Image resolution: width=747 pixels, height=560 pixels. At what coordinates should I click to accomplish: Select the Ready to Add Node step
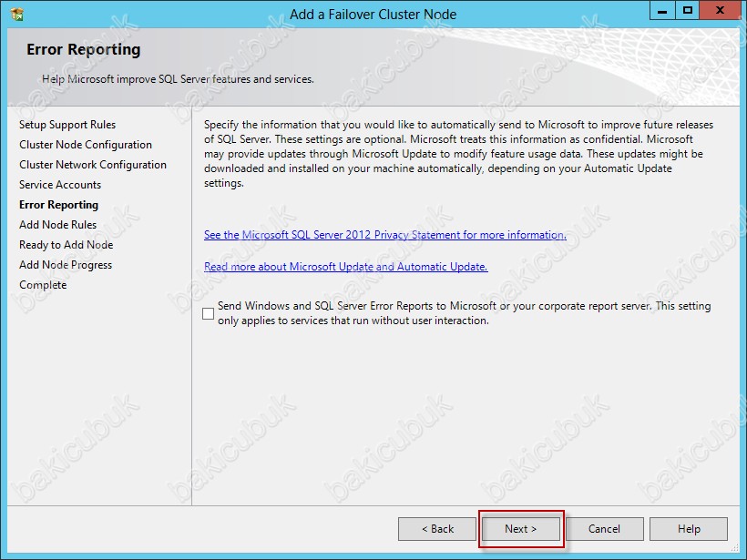click(x=67, y=245)
